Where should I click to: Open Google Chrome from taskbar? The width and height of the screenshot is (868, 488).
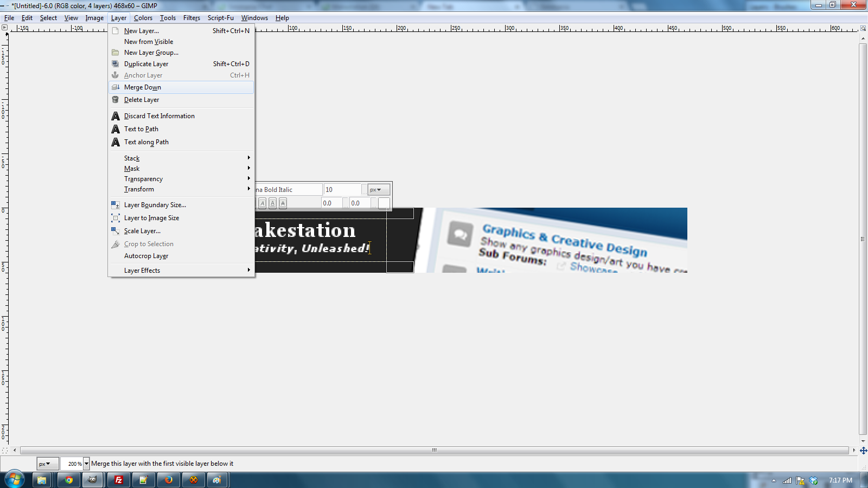pyautogui.click(x=69, y=480)
